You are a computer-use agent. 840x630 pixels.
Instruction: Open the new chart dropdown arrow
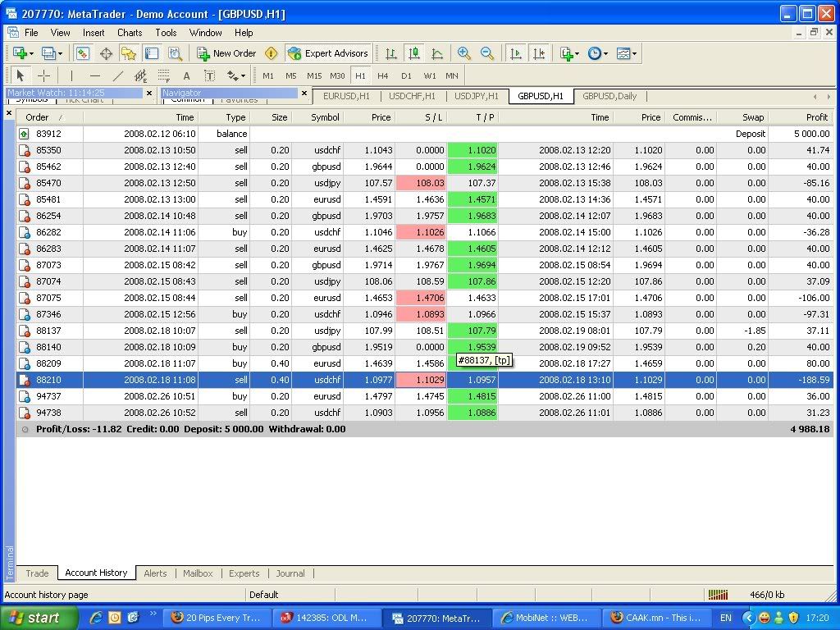33,53
